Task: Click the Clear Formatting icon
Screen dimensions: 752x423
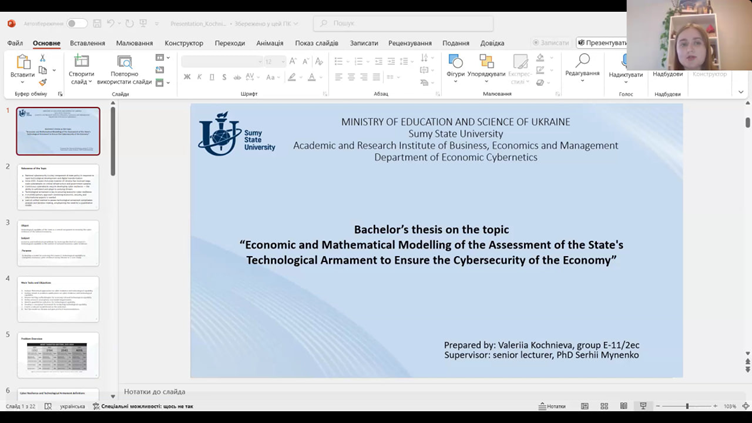Action: click(x=319, y=61)
